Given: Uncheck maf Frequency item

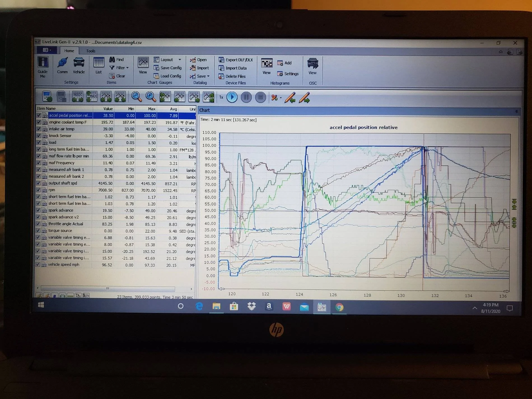Looking at the screenshot, I should click(39, 163).
